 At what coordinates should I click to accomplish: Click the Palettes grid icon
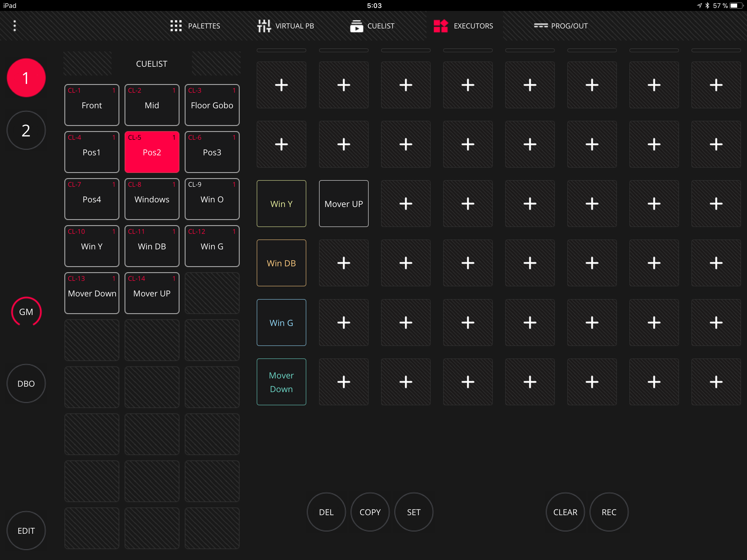pyautogui.click(x=176, y=26)
